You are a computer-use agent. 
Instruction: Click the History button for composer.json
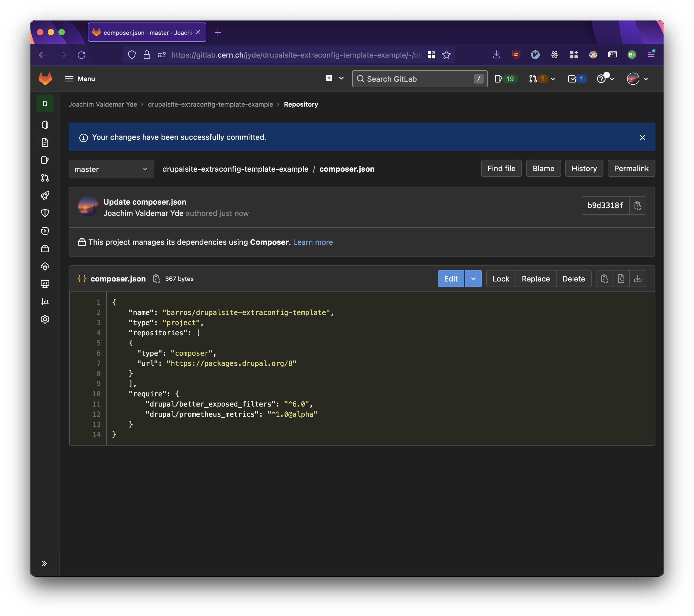tap(584, 168)
